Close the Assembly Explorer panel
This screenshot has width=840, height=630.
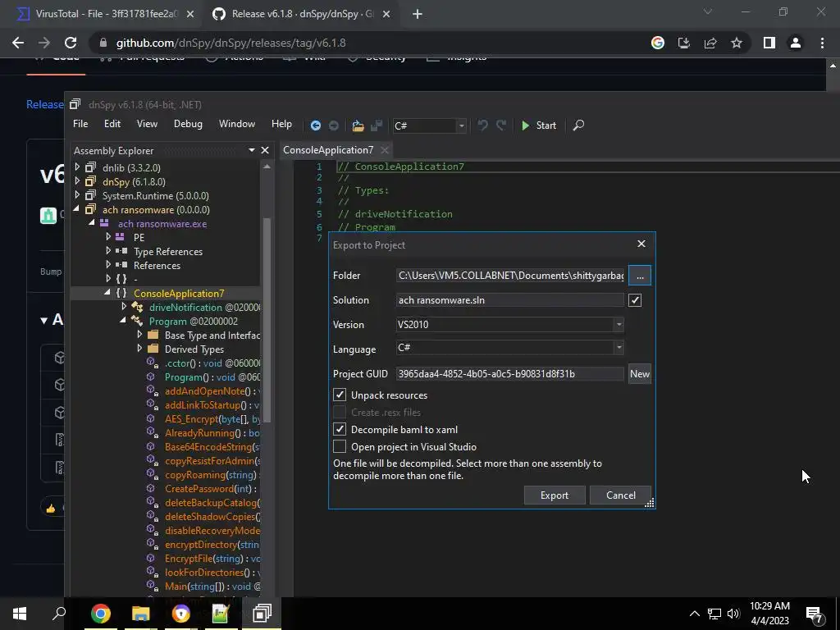click(265, 151)
